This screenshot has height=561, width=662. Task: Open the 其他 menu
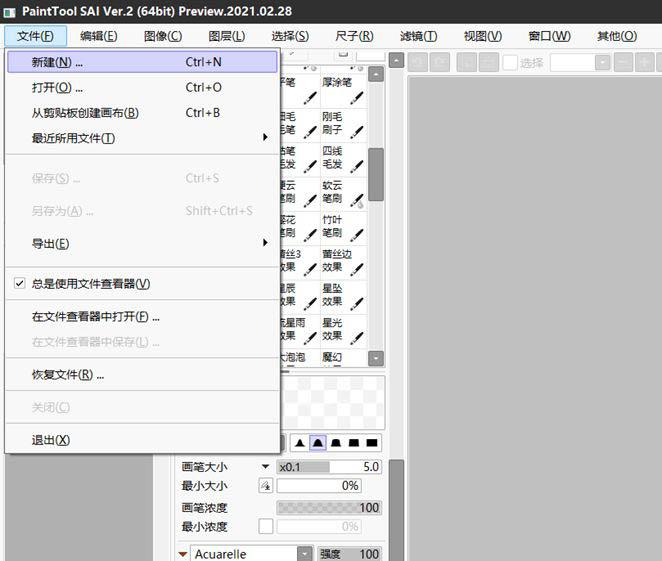[617, 36]
